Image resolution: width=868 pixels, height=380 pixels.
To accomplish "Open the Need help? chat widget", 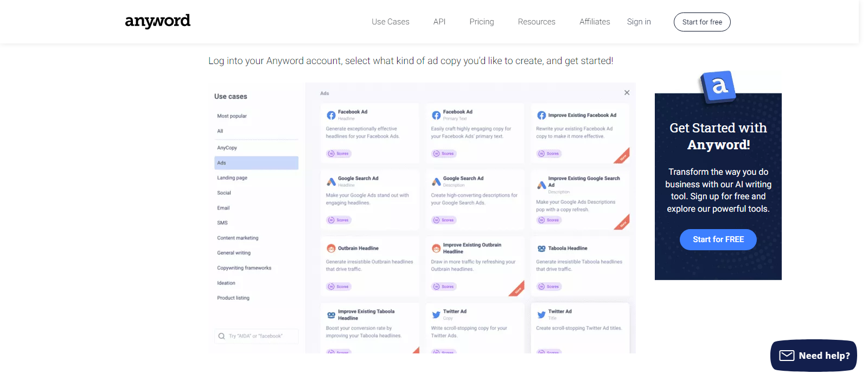I will tap(814, 356).
